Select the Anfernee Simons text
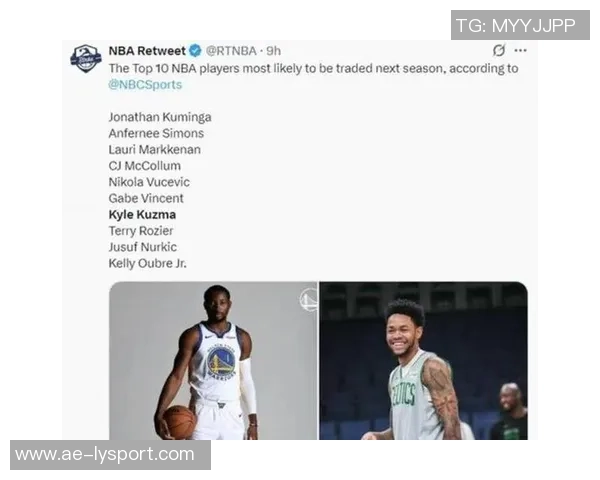This screenshot has height=480, width=600. 156,133
